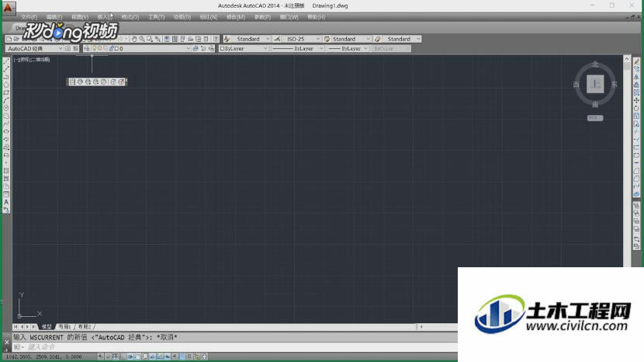Select the Circle draw tool
644x362 pixels.
pos(6,108)
